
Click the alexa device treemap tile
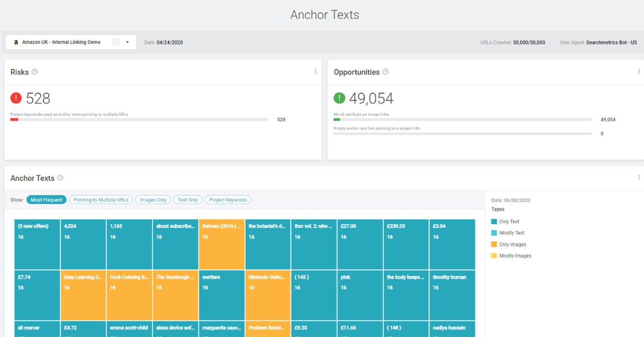click(175, 329)
